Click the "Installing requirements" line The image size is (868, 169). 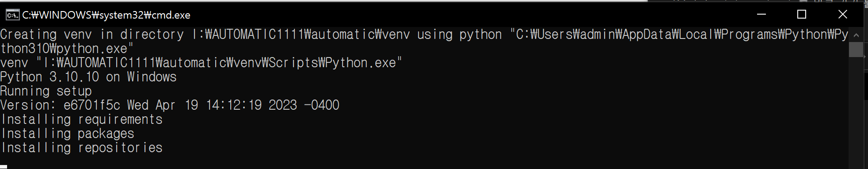(81, 119)
